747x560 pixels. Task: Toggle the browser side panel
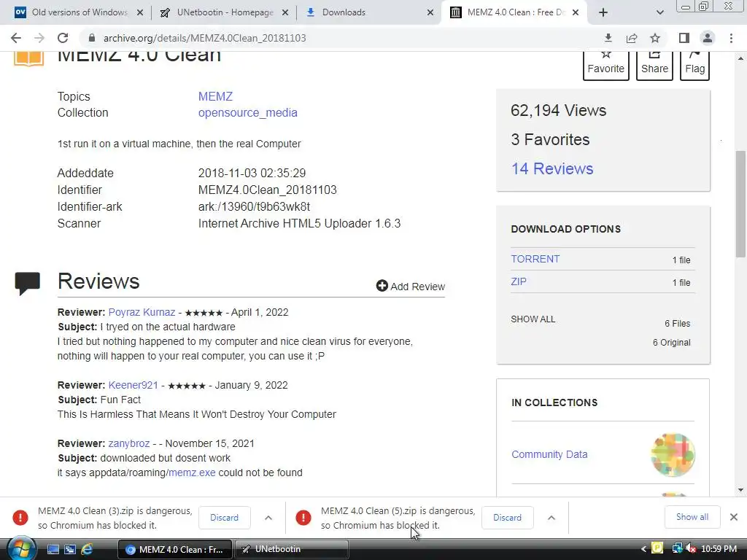pos(684,38)
